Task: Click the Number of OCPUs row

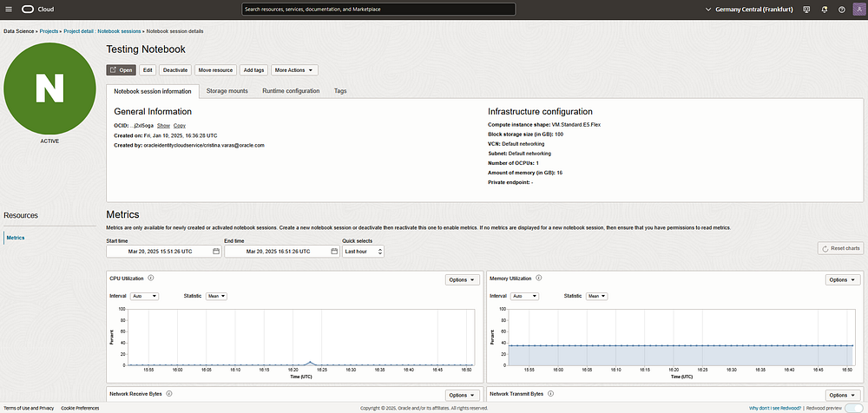Action: pos(514,163)
